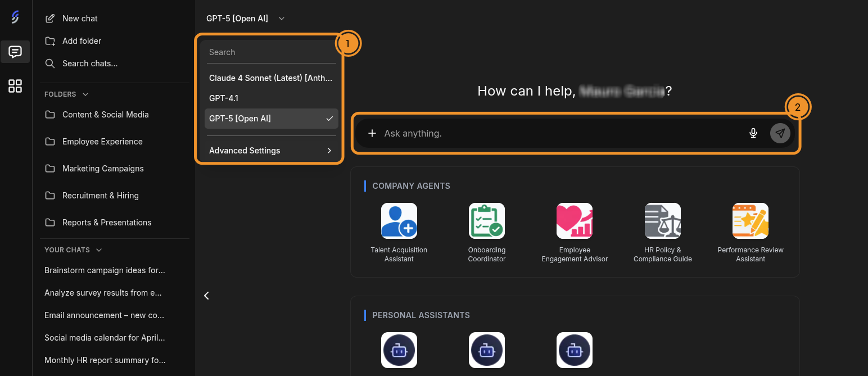
Task: Click Add folder
Action: 81,41
